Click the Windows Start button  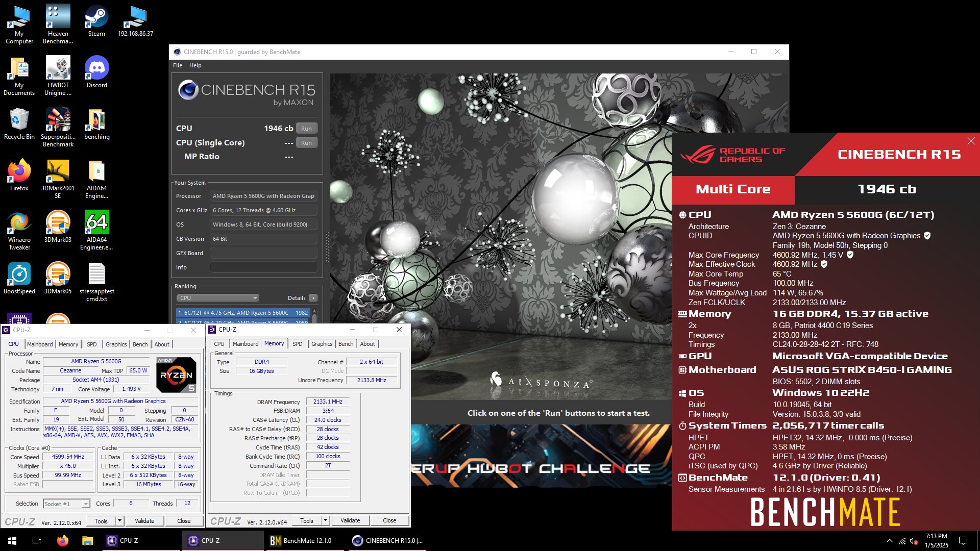[12, 541]
